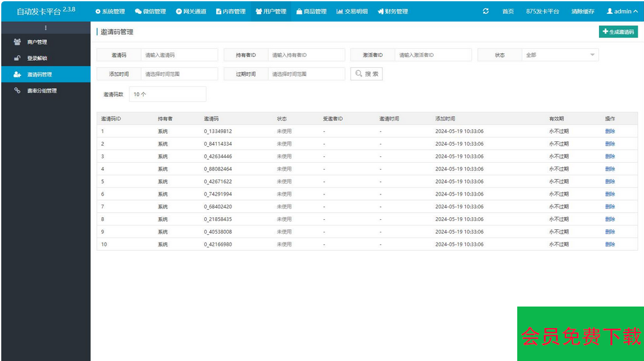
Task: Open 交易明细 chart menu
Action: tap(352, 11)
